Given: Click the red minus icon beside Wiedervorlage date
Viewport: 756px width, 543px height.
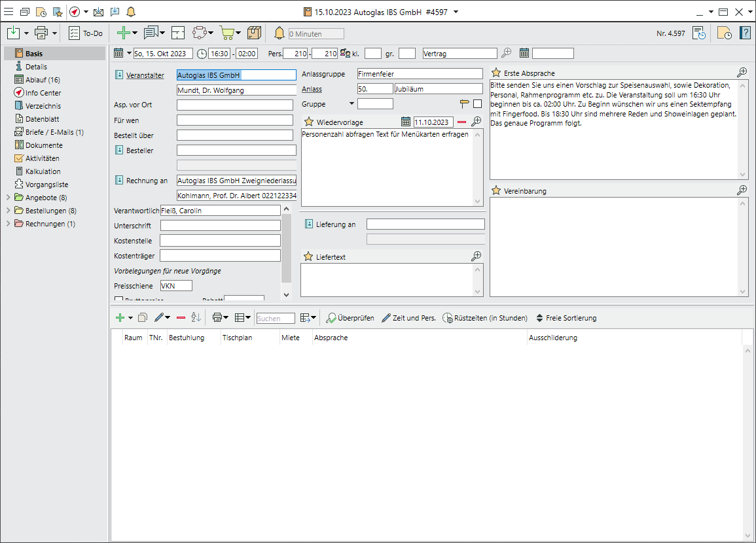Looking at the screenshot, I should coord(462,122).
